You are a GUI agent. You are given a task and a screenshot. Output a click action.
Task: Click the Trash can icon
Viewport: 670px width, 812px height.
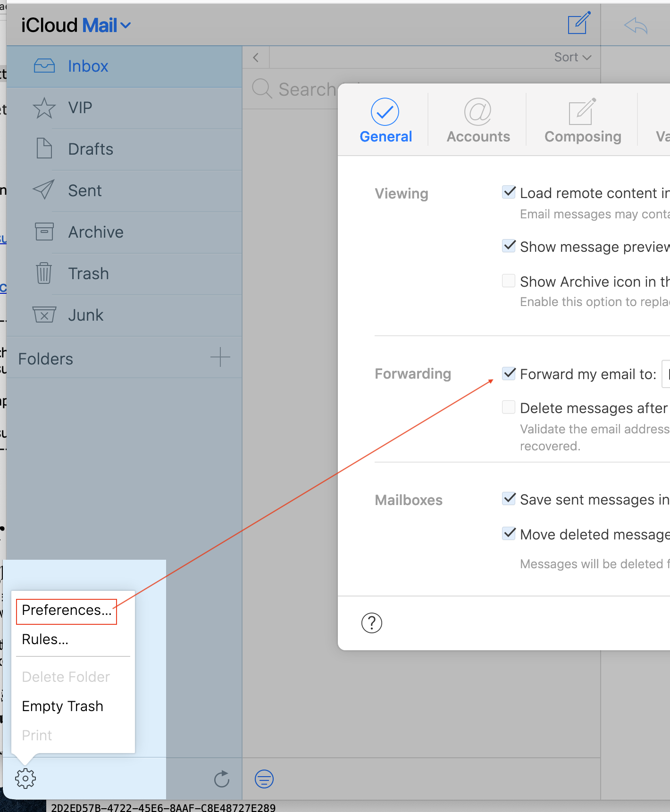click(44, 273)
